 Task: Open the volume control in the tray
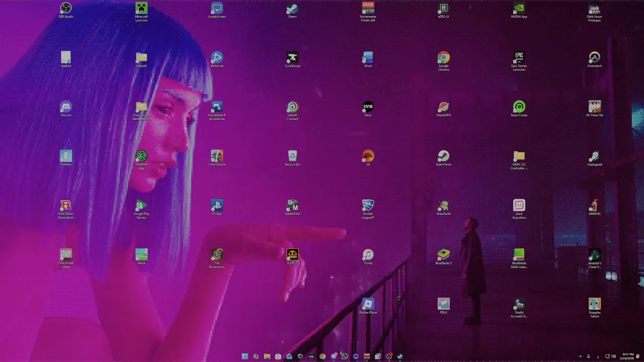(x=613, y=356)
